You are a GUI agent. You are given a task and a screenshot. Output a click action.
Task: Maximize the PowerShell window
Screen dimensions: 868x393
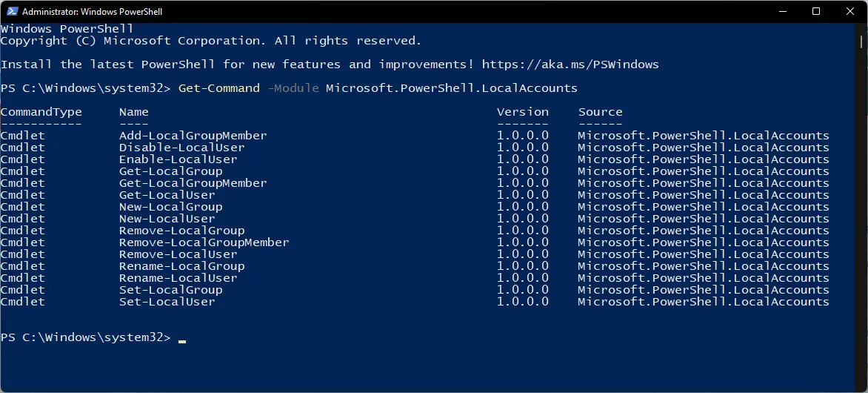[816, 11]
